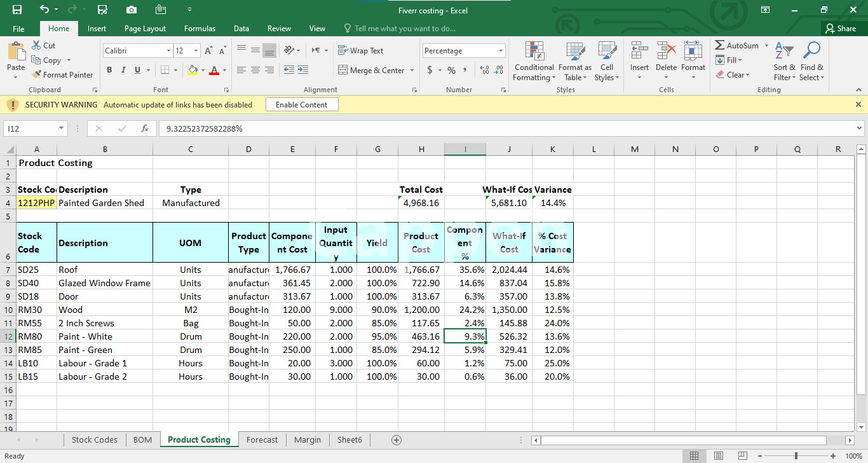Toggle Italic formatting
Image resolution: width=868 pixels, height=463 pixels.
tap(123, 70)
